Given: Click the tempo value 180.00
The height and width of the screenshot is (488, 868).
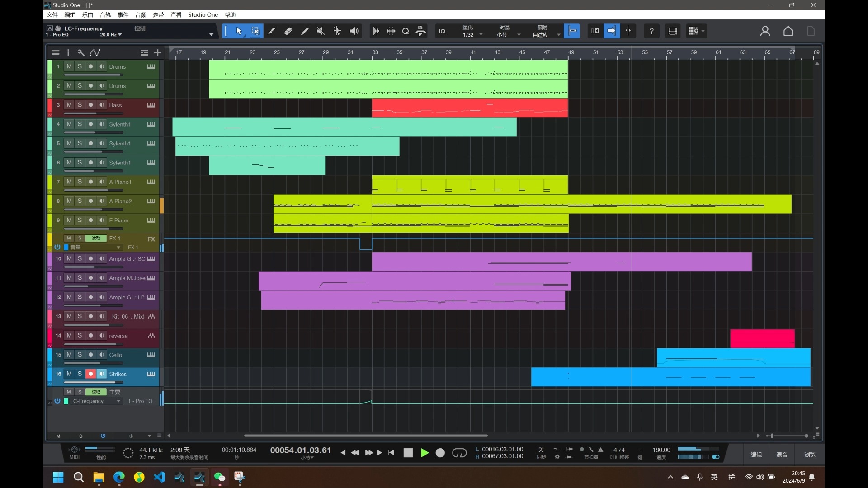Looking at the screenshot, I should tap(661, 450).
